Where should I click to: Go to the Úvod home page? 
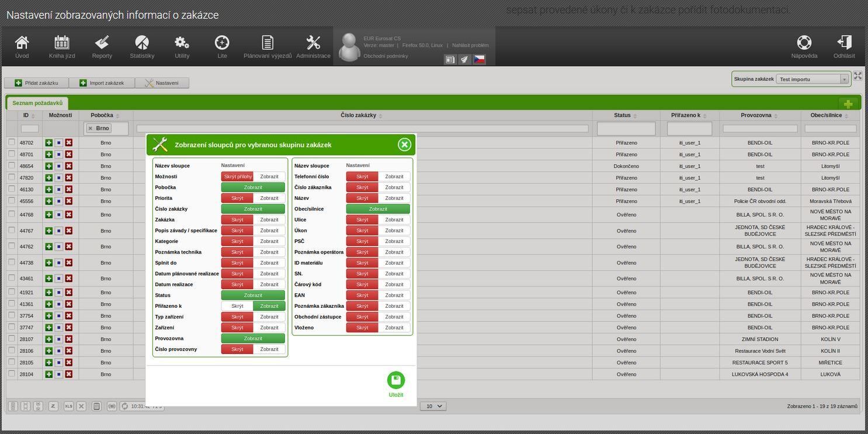coord(22,47)
